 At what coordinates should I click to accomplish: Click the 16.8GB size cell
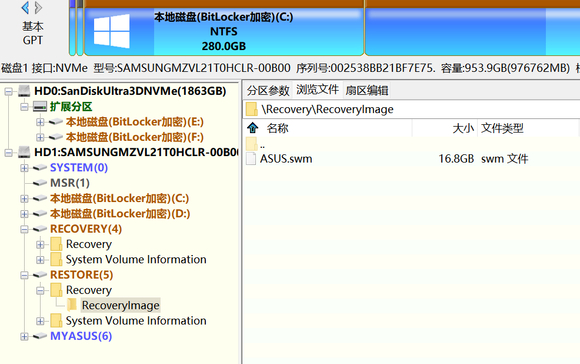[456, 159]
